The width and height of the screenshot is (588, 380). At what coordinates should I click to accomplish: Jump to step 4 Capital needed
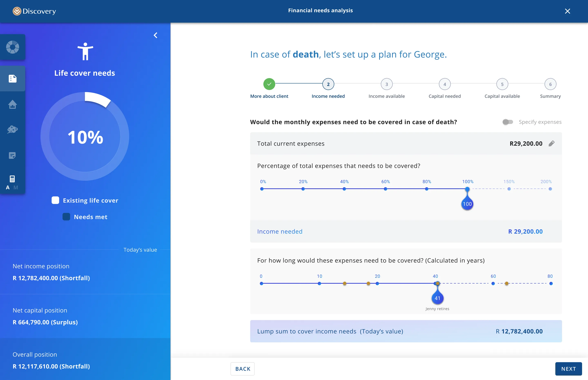[445, 84]
